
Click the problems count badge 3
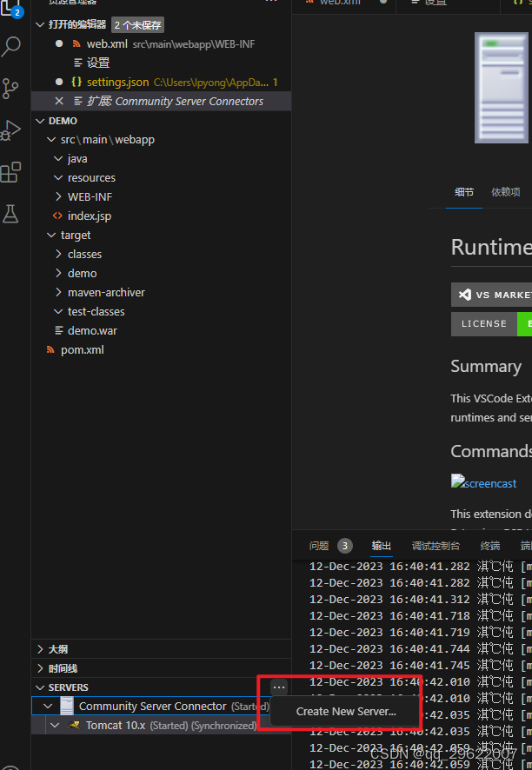pyautogui.click(x=345, y=546)
